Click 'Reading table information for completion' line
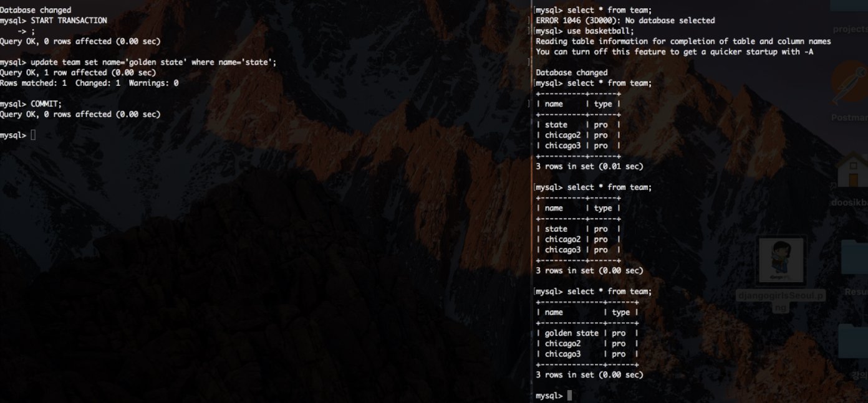The image size is (868, 403). coord(683,41)
